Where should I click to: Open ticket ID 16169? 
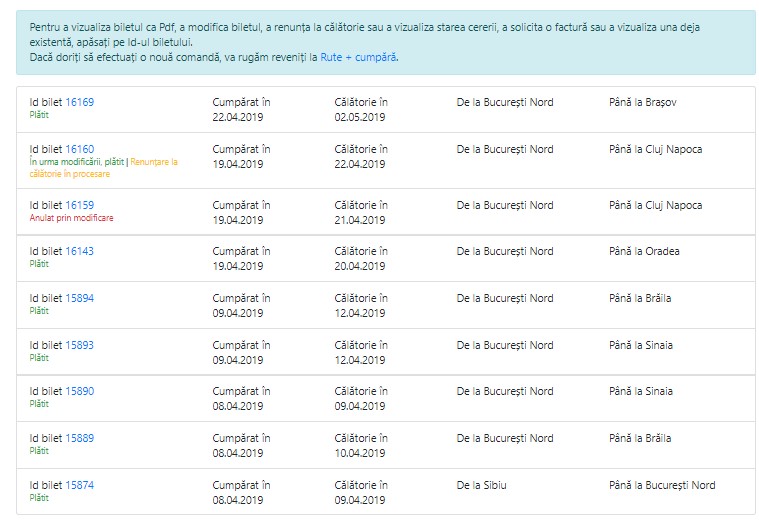(79, 102)
